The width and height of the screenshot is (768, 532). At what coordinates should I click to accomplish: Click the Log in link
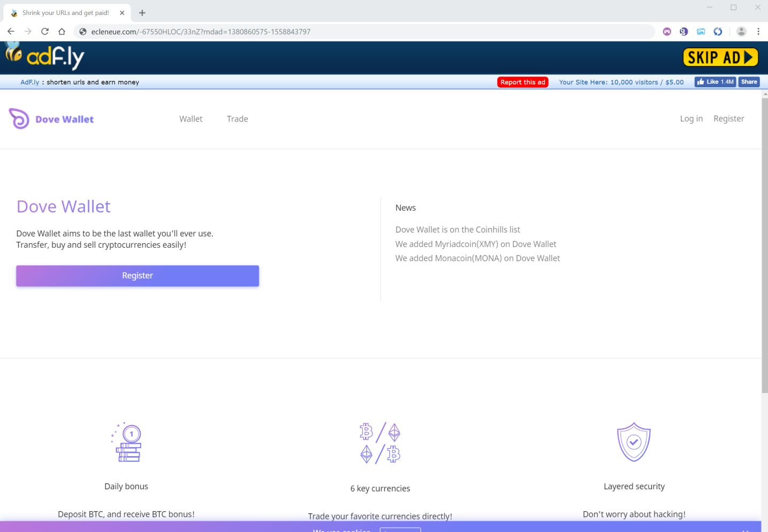click(x=691, y=119)
